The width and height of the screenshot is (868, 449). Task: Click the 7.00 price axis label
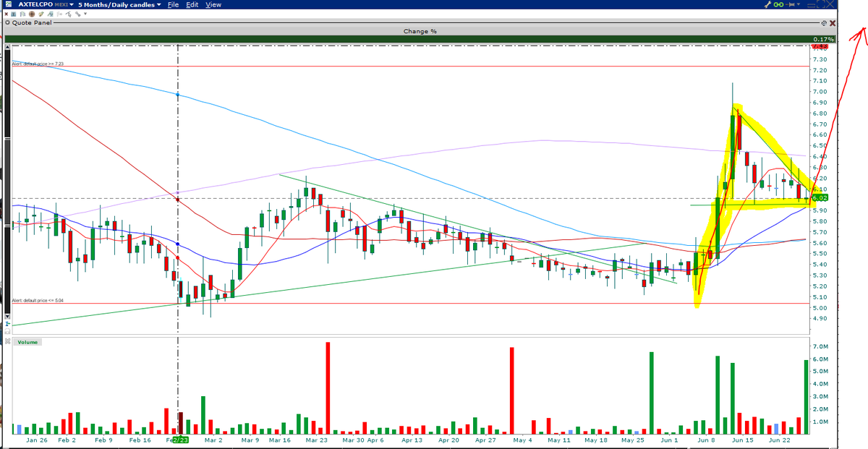coord(820,92)
